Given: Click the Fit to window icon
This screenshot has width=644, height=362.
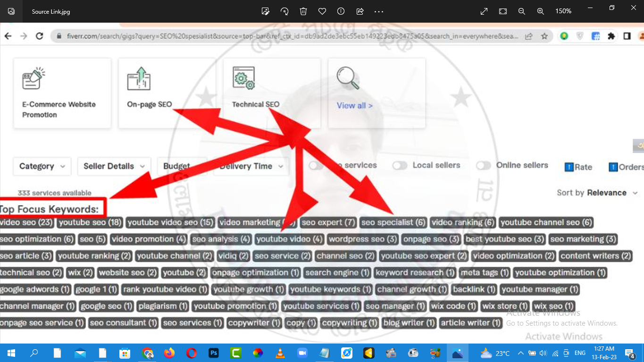Looking at the screenshot, I should click(x=503, y=11).
